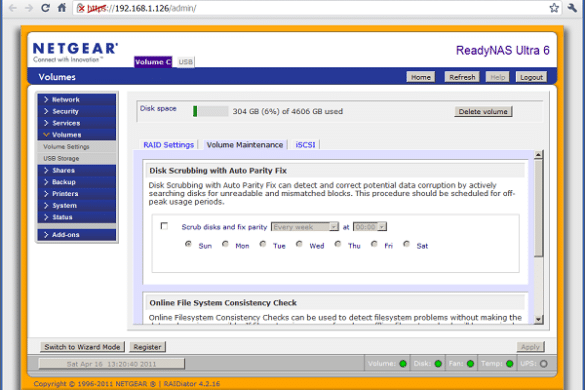Click the 'ReadyNAS Ultra 6' title text

coord(503,50)
